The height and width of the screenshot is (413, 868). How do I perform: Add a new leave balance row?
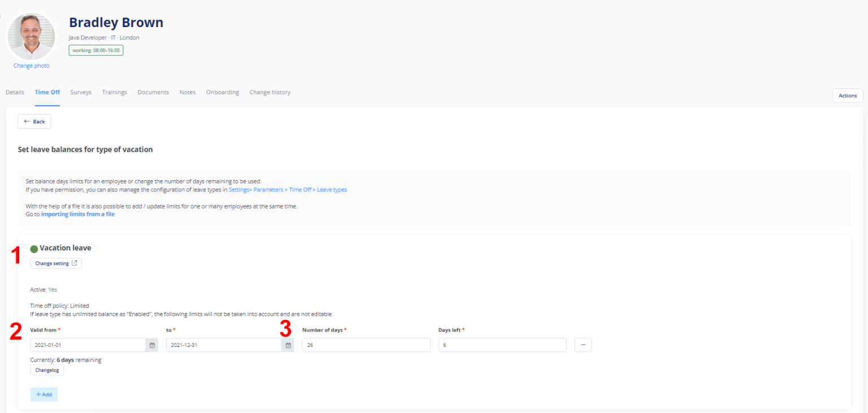tap(44, 394)
